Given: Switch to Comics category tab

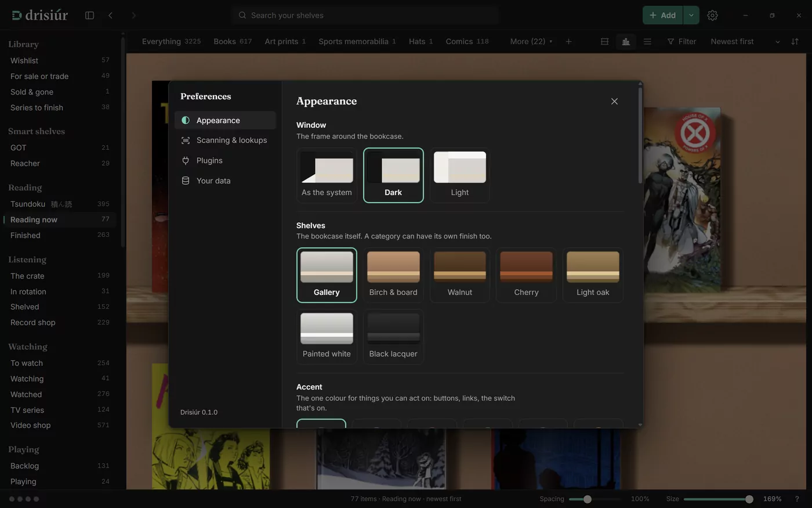Looking at the screenshot, I should point(467,41).
